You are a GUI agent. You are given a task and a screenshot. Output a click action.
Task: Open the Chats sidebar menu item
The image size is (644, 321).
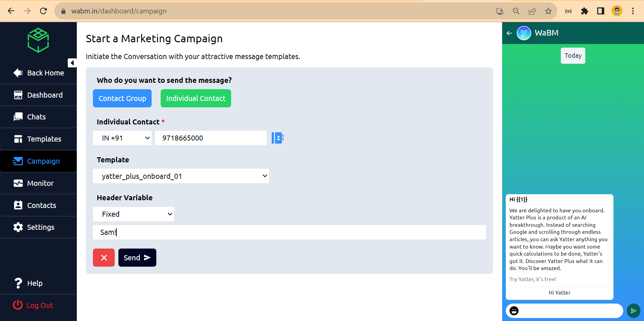36,117
